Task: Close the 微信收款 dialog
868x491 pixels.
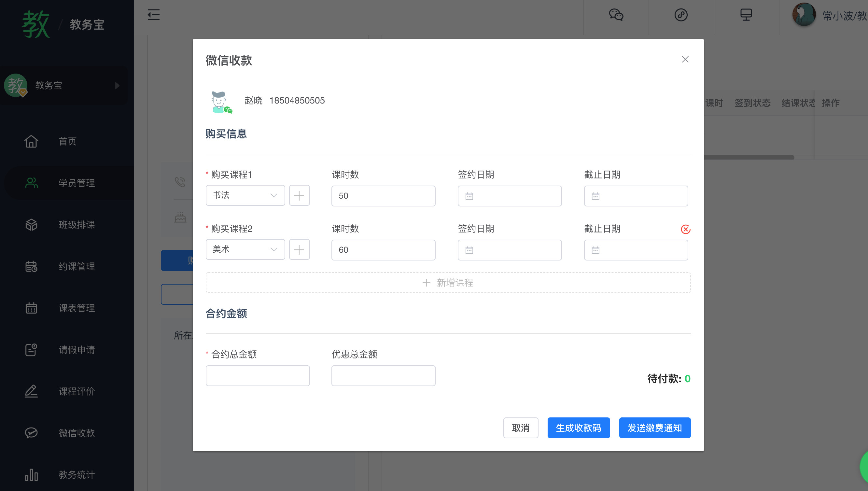Action: 685,59
